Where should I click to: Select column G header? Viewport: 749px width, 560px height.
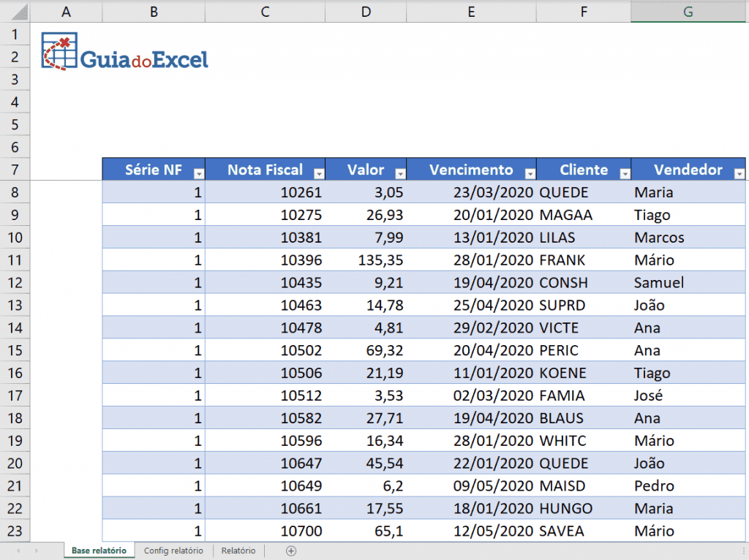pyautogui.click(x=688, y=10)
